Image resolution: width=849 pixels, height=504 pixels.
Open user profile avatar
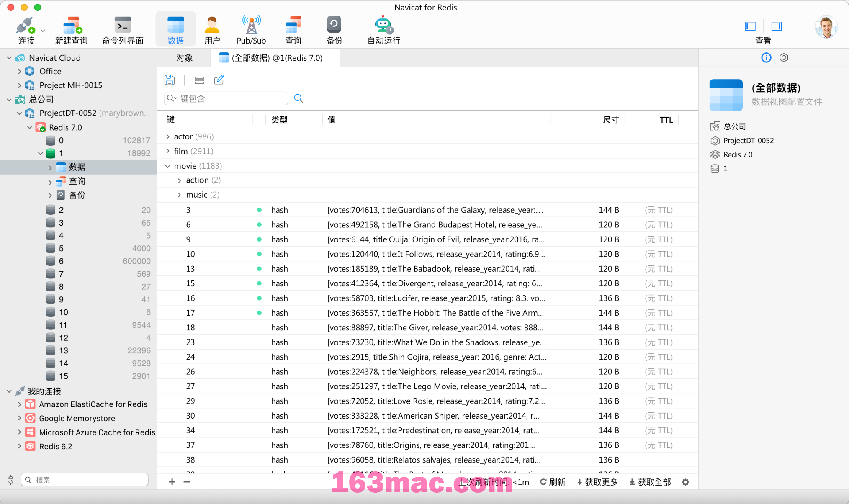(x=826, y=27)
